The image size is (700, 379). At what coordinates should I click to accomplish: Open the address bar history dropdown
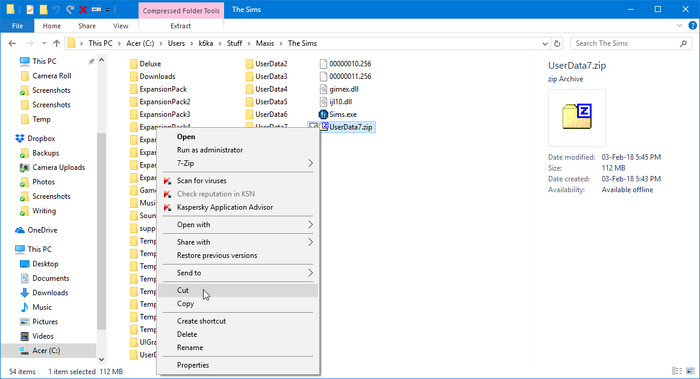[x=545, y=43]
